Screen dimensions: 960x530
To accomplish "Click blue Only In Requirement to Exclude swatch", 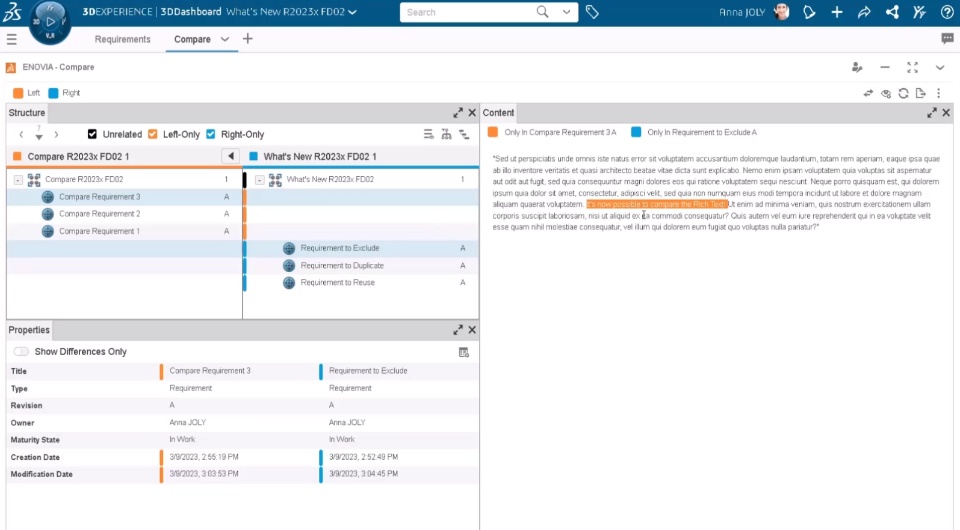I will coord(636,132).
